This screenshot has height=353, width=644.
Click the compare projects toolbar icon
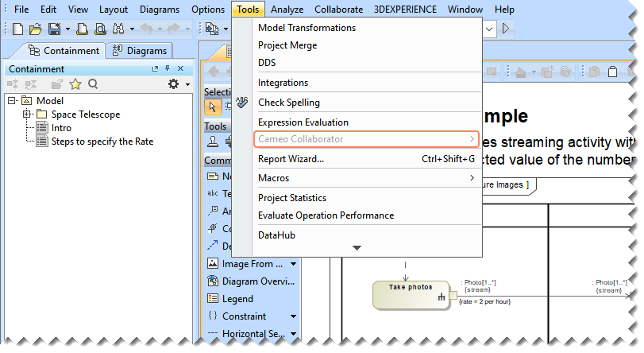(212, 29)
